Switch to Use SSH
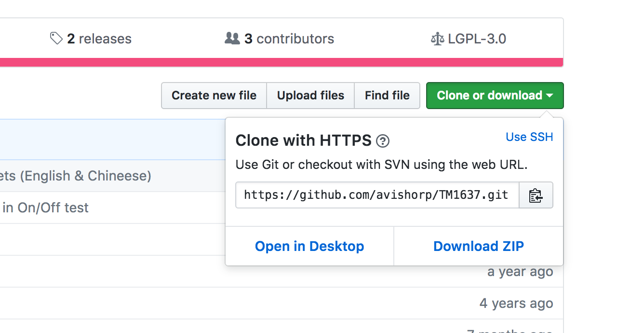Viewport: 644px width, 333px height. coord(529,137)
